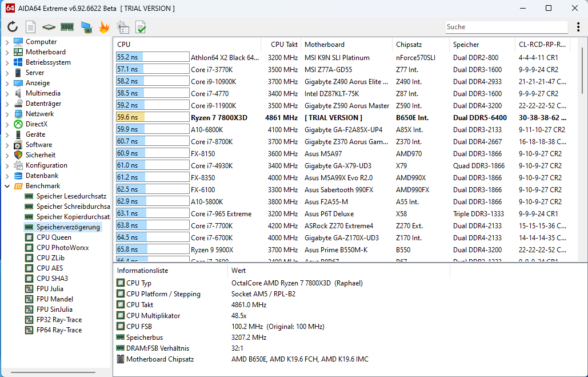Click the gear and checklist toolbar icon
This screenshot has height=377, width=588.
tap(123, 27)
